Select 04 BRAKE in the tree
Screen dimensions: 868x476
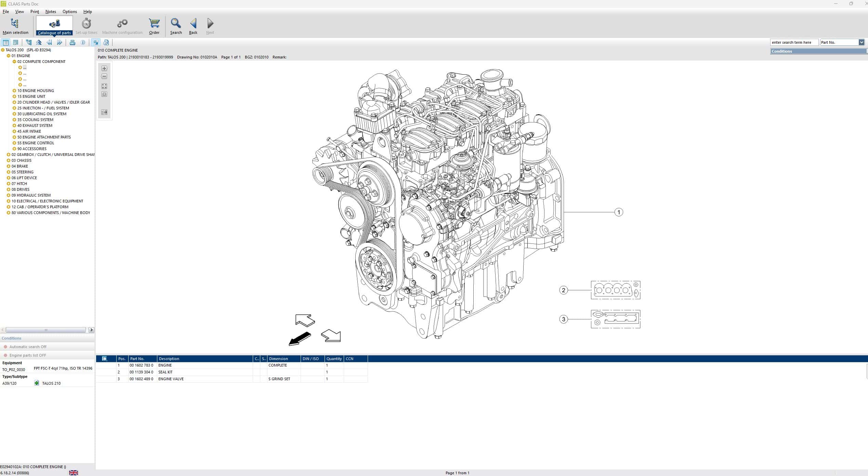click(20, 166)
